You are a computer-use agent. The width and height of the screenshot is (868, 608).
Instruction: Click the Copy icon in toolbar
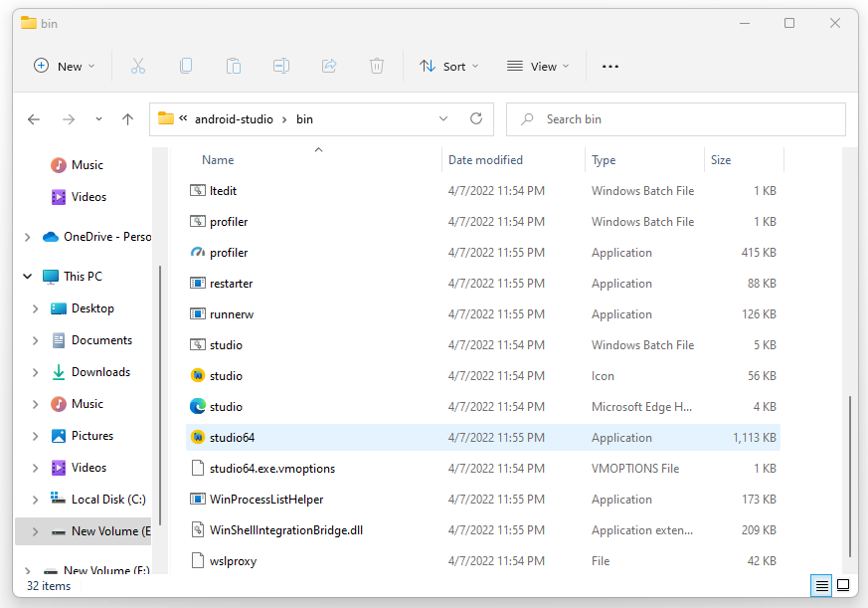(x=186, y=66)
